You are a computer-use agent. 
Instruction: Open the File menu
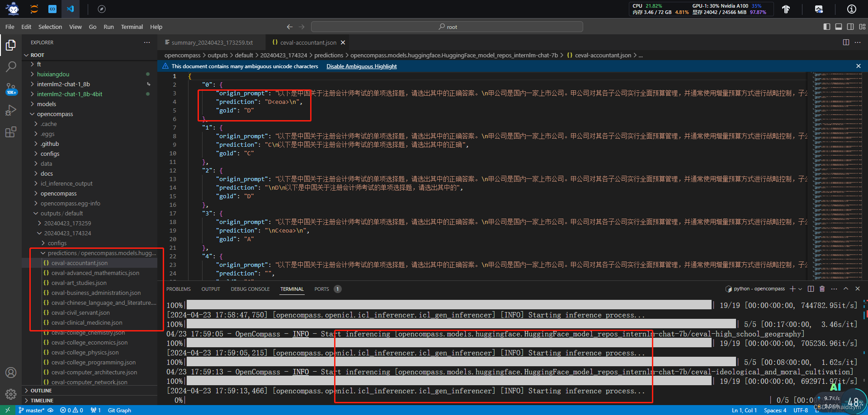coord(9,27)
